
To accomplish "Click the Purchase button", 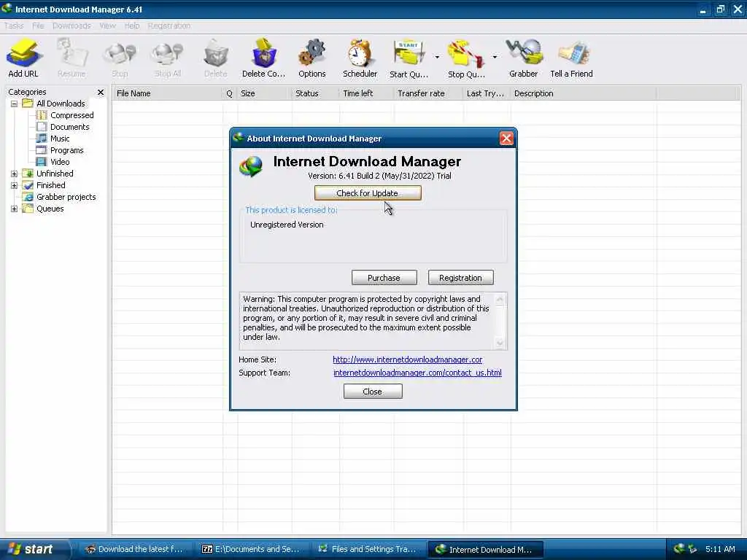I will (x=384, y=278).
